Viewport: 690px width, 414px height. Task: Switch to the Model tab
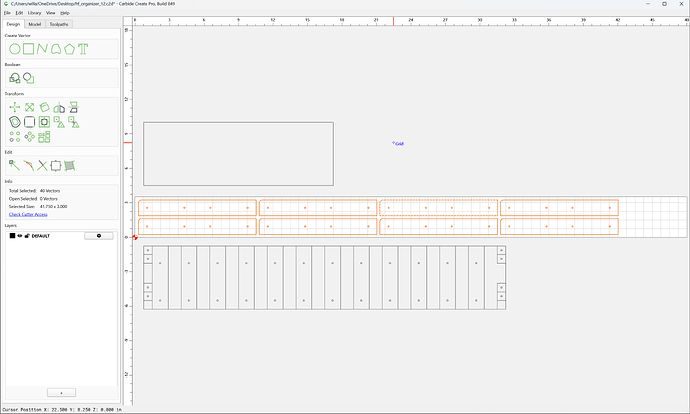[35, 24]
